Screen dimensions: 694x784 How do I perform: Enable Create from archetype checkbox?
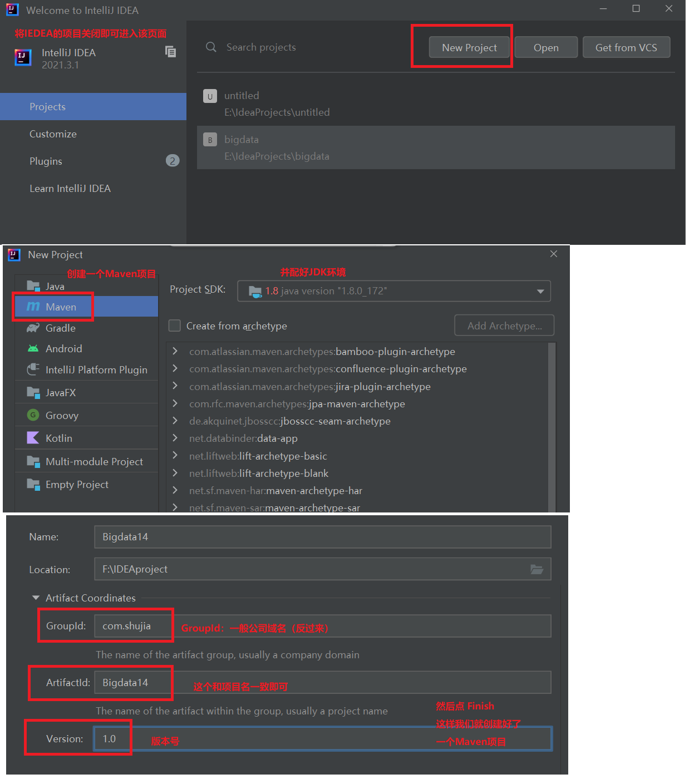[175, 326]
